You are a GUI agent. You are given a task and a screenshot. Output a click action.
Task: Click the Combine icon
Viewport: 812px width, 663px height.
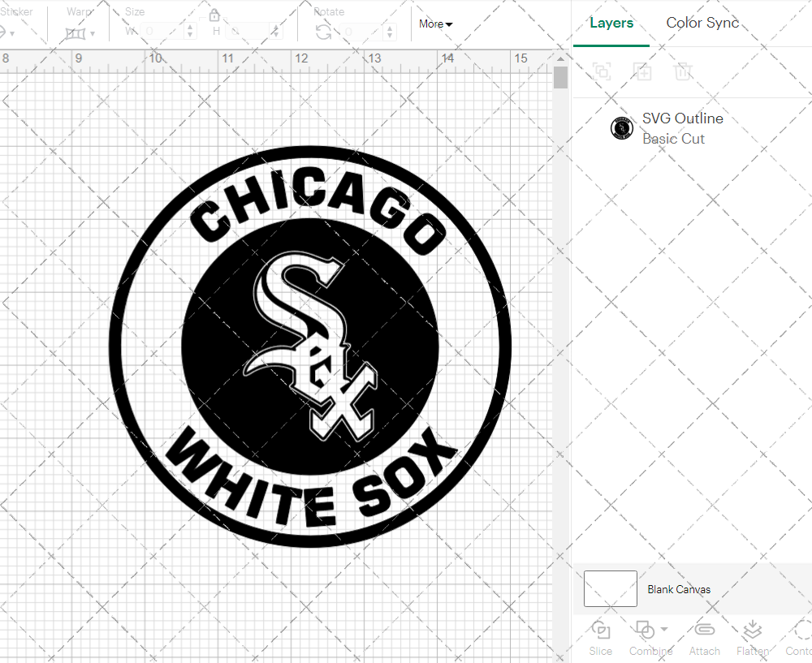tap(646, 630)
